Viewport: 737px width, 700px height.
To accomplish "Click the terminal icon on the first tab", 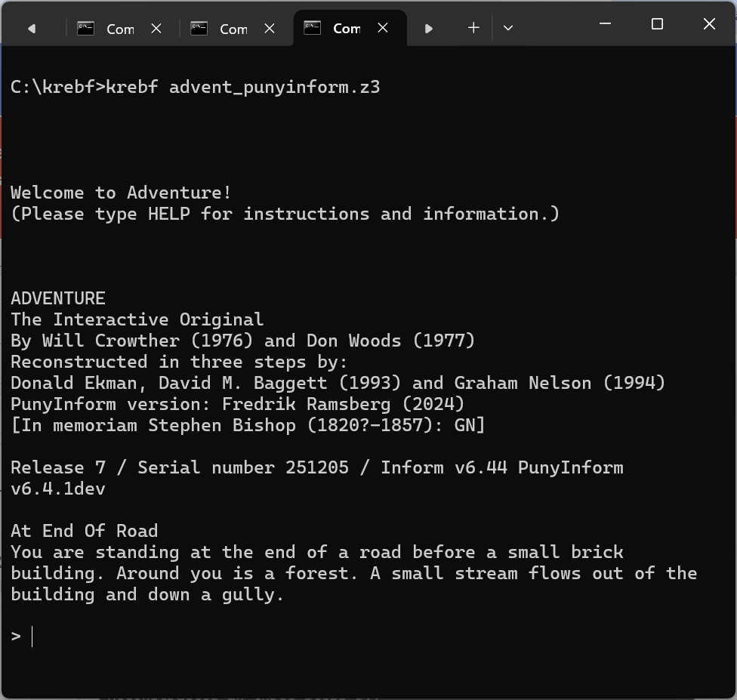I will click(x=86, y=28).
